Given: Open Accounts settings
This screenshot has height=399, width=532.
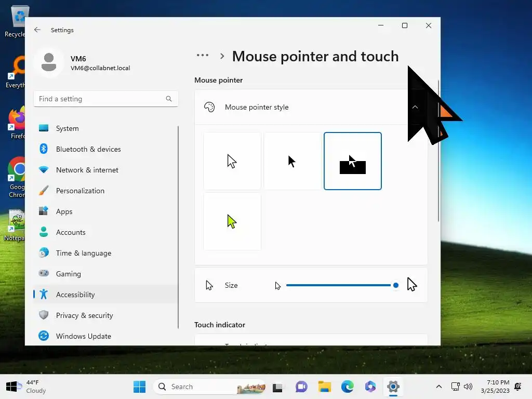Looking at the screenshot, I should point(106,232).
